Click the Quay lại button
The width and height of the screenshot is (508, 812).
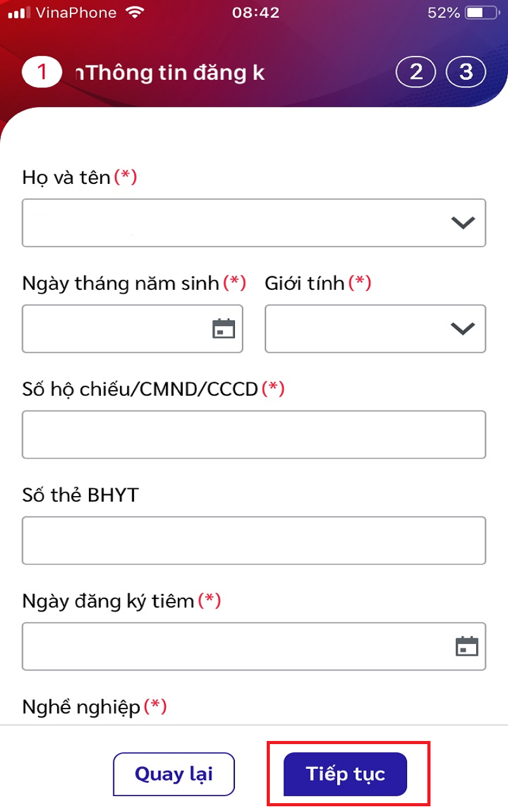pos(174,774)
